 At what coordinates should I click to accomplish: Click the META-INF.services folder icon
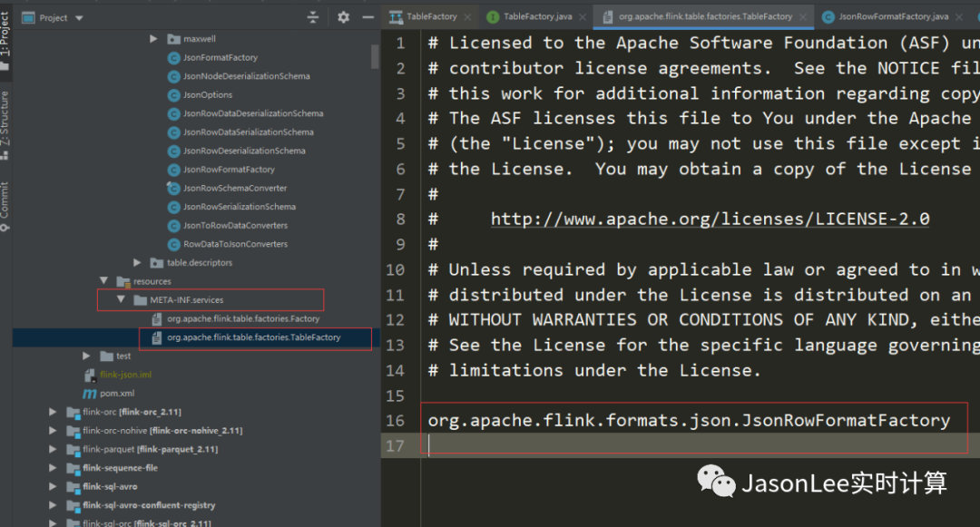click(x=140, y=300)
